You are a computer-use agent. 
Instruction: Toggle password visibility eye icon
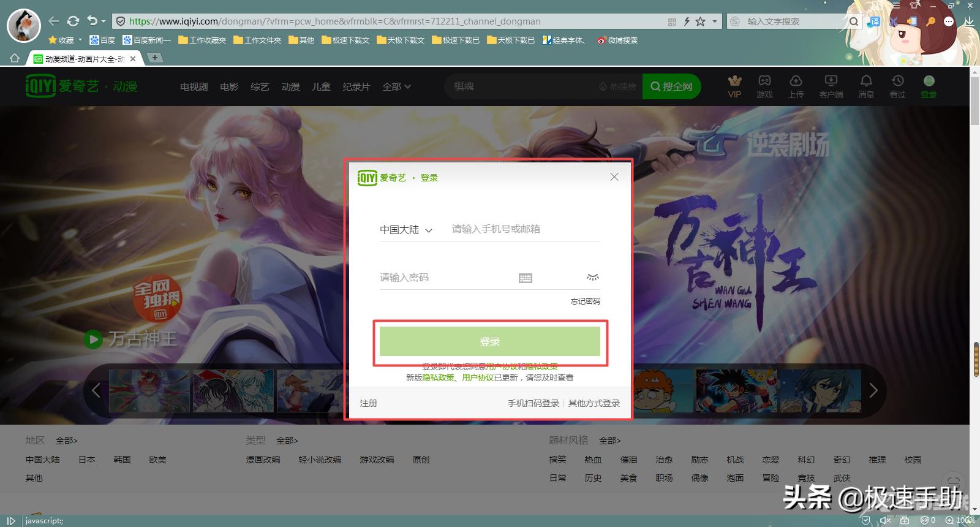(592, 278)
